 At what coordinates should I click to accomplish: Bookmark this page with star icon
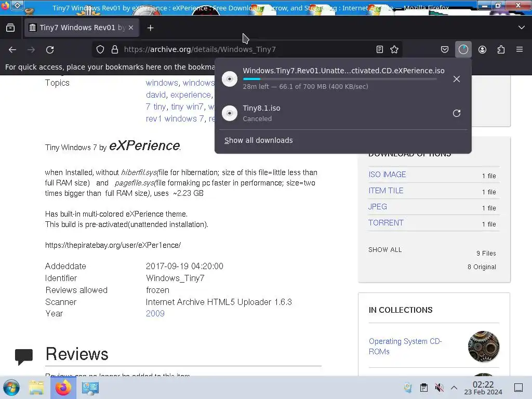pos(394,49)
